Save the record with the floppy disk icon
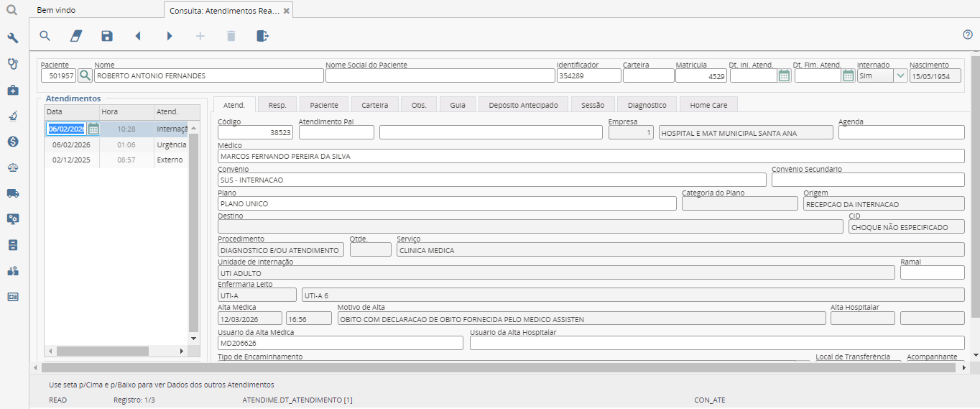The image size is (980, 409). pos(107,36)
